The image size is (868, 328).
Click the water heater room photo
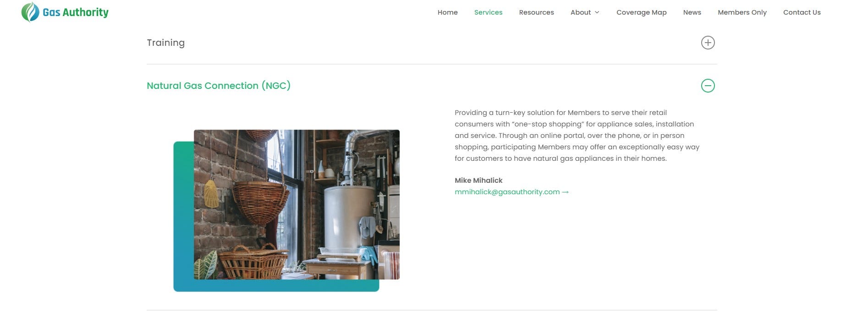297,204
